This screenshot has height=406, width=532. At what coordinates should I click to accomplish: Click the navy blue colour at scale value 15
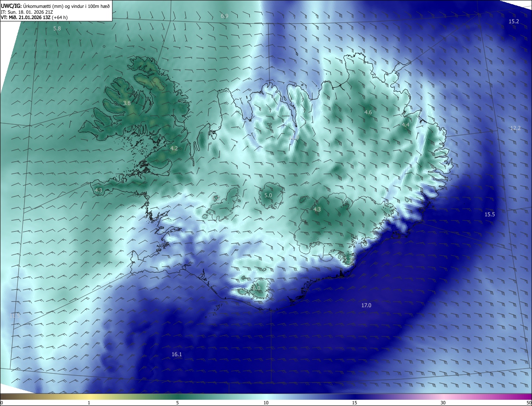355,396
